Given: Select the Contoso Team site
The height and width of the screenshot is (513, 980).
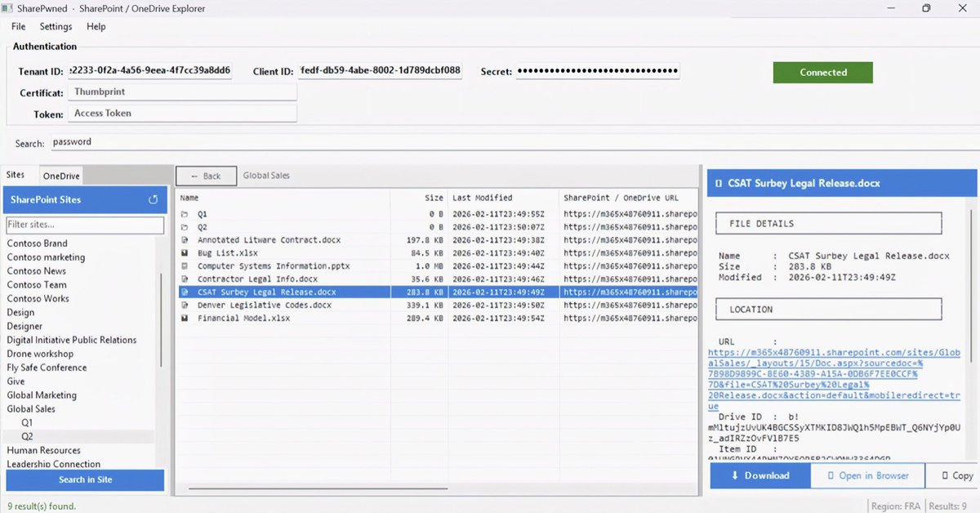Looking at the screenshot, I should point(37,285).
